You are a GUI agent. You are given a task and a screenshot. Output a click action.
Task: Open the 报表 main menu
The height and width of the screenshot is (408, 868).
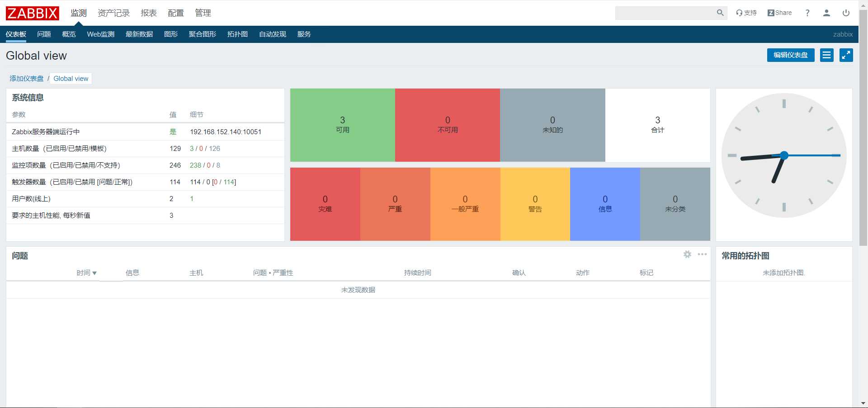pyautogui.click(x=149, y=13)
